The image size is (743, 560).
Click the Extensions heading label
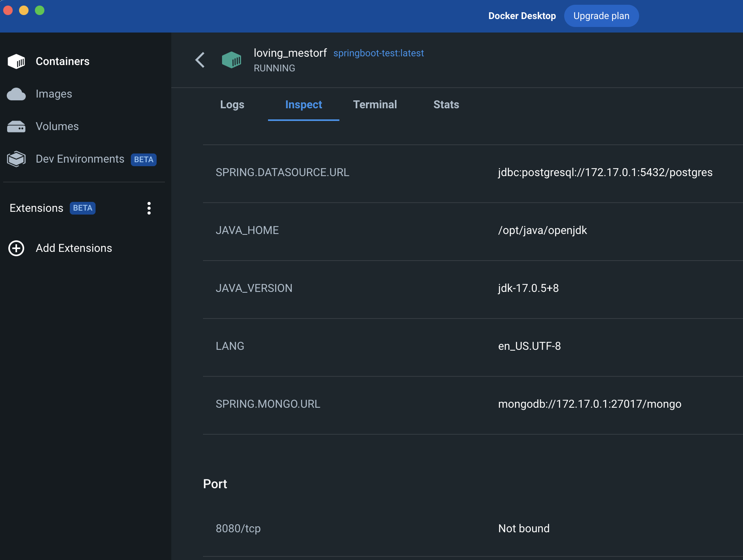[x=36, y=208]
